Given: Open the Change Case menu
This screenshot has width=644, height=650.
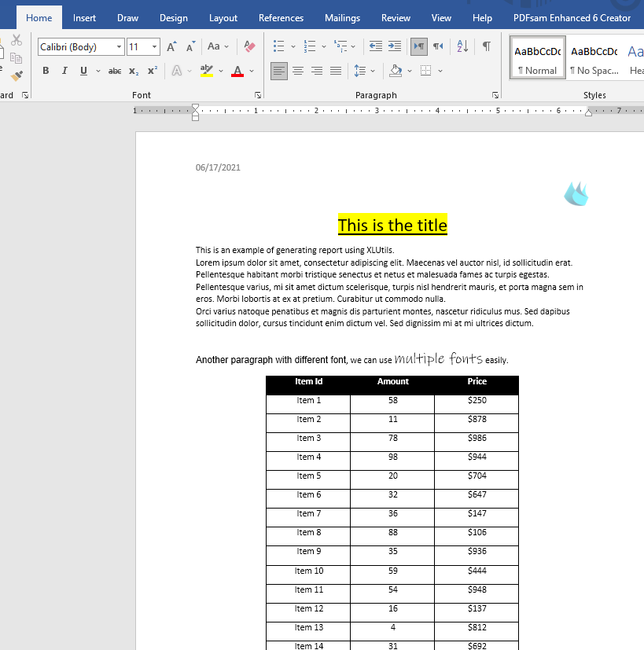Looking at the screenshot, I should [x=218, y=46].
